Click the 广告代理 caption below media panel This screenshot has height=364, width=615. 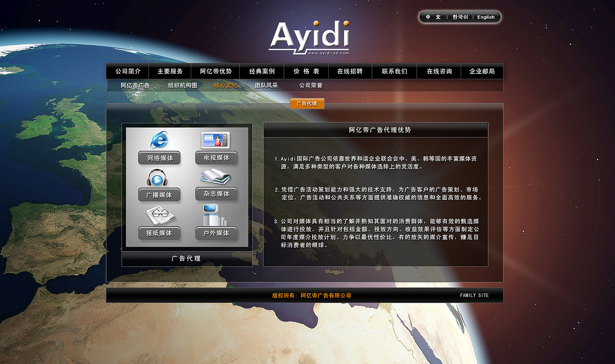(x=186, y=258)
